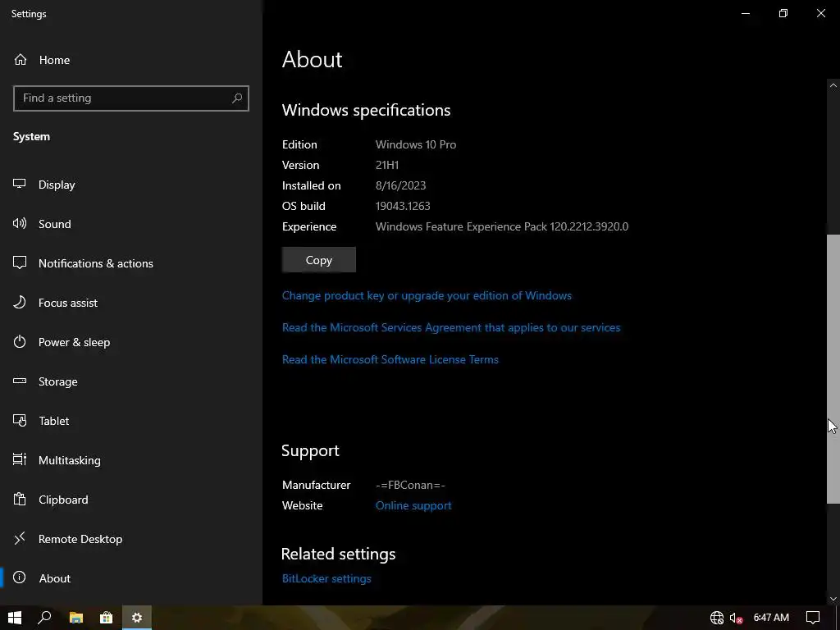Open Microsoft Store from taskbar
The height and width of the screenshot is (630, 840).
[x=106, y=618]
